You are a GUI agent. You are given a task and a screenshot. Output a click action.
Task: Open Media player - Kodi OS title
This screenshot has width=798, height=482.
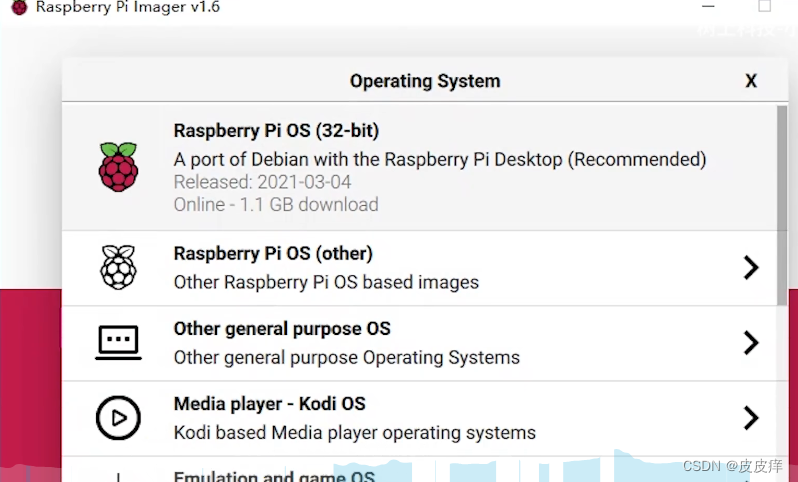(x=270, y=404)
